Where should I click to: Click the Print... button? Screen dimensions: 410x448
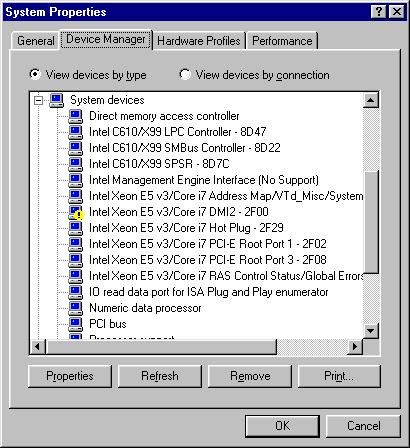(x=339, y=376)
